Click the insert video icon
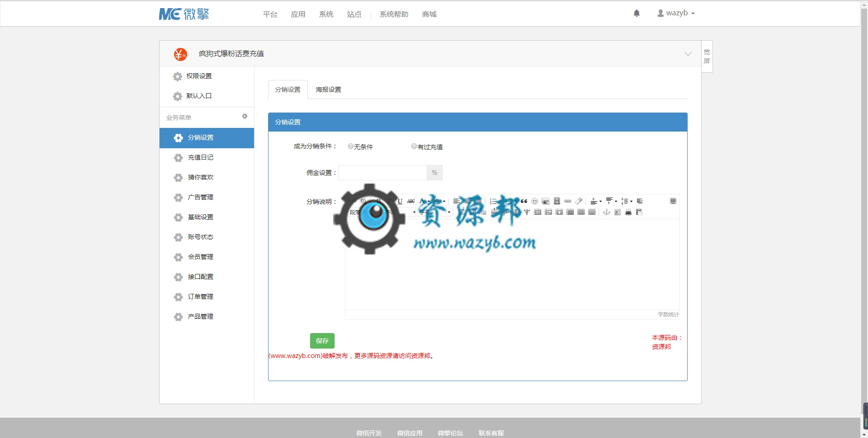868x438 pixels. 557,201
